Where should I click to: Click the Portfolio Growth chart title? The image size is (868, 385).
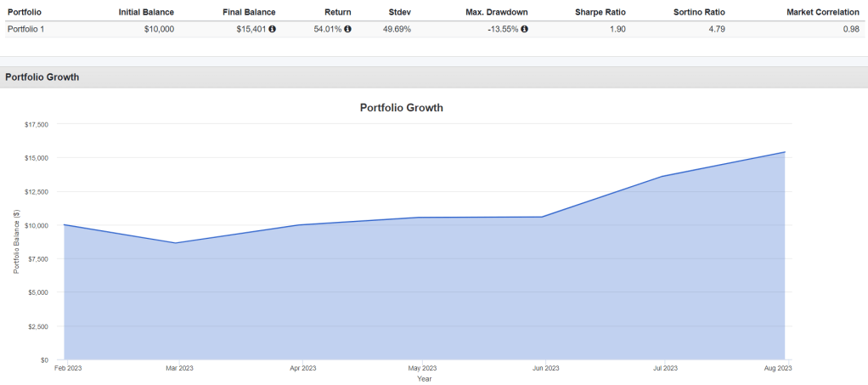402,108
